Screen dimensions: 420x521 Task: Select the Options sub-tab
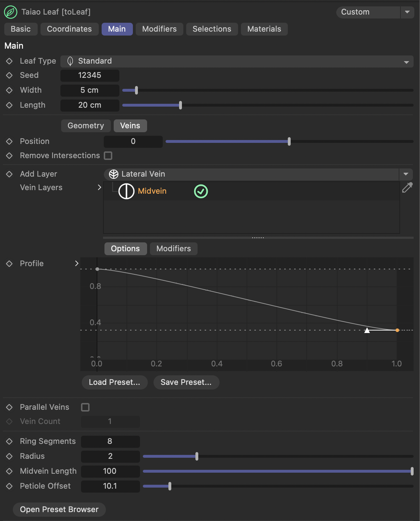(x=125, y=249)
